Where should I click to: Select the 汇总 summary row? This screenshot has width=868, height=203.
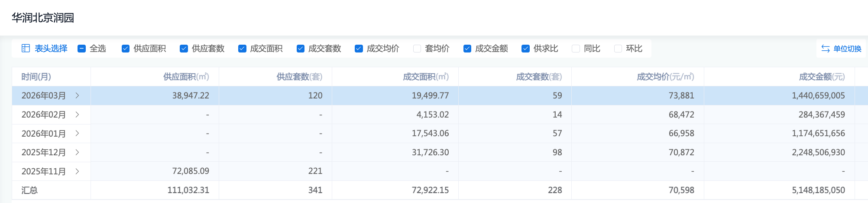pyautogui.click(x=29, y=190)
